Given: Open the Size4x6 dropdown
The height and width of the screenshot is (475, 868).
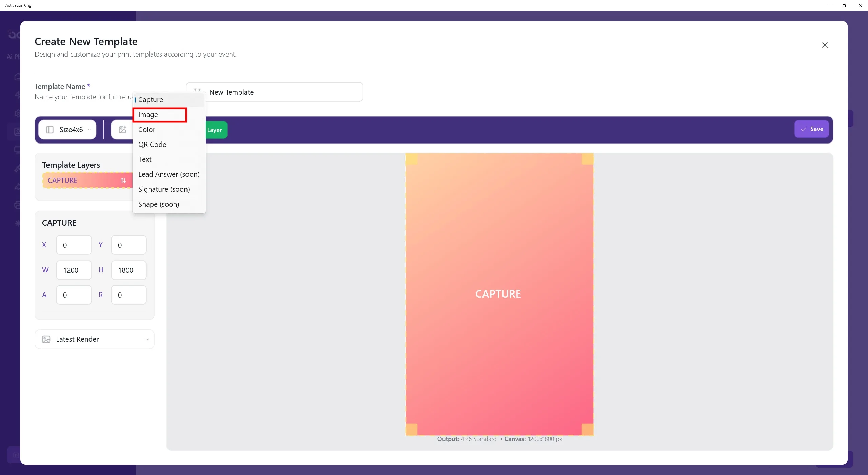Looking at the screenshot, I should [x=67, y=130].
